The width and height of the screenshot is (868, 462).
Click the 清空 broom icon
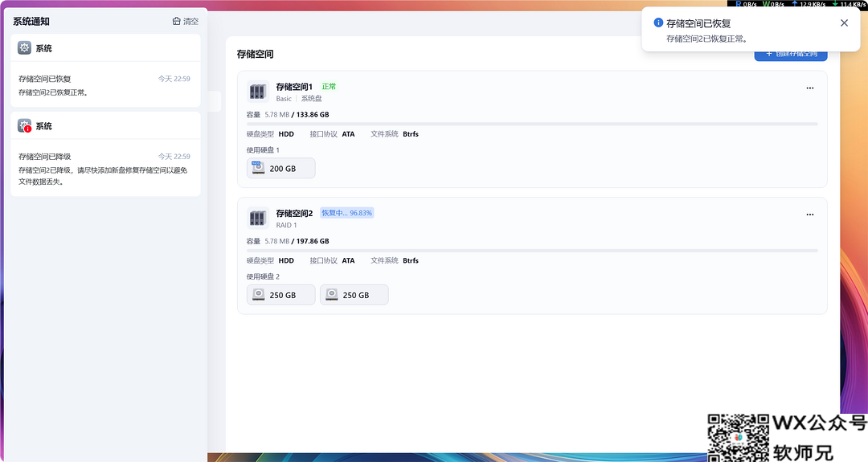point(177,21)
